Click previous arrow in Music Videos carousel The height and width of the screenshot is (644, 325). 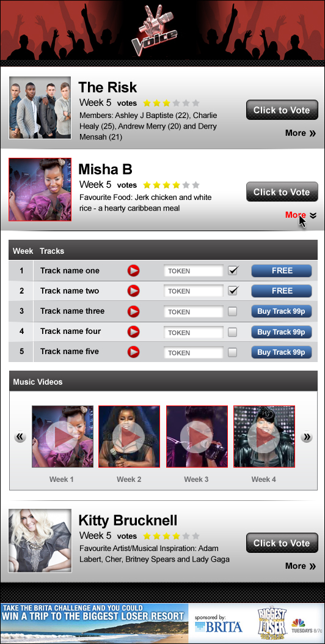pyautogui.click(x=20, y=437)
